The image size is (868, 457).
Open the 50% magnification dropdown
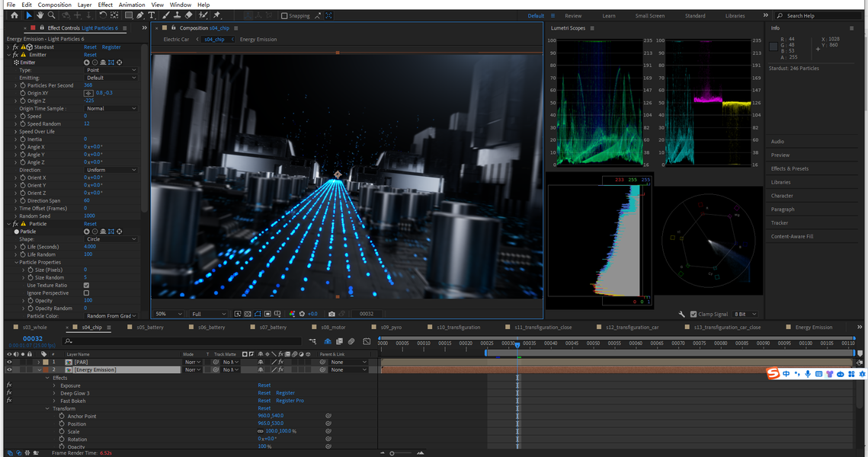(169, 314)
